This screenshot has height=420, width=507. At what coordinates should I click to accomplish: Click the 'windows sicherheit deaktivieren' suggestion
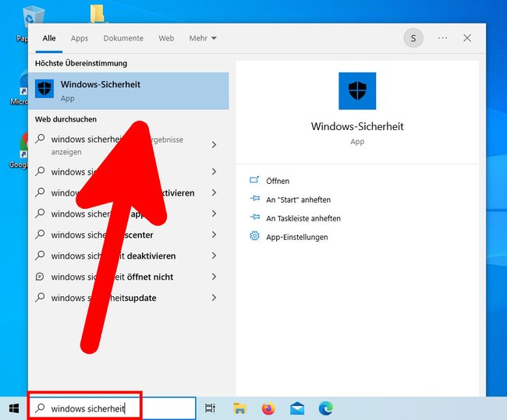point(114,256)
